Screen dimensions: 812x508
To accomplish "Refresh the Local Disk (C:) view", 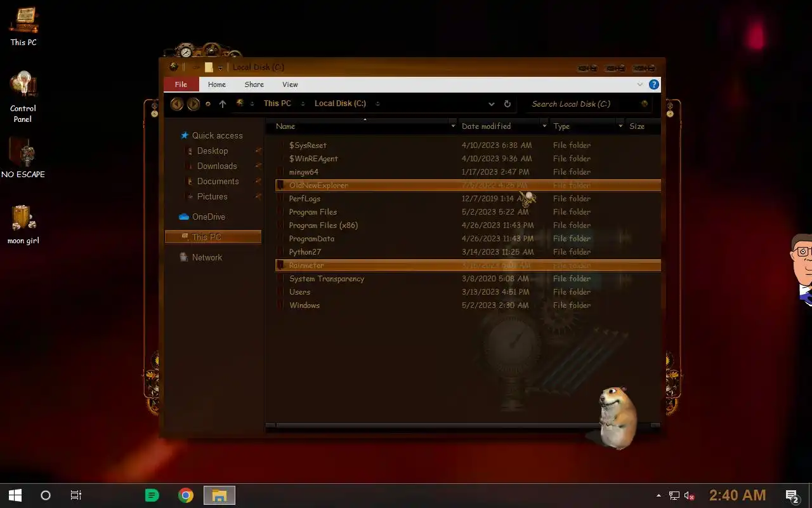I will click(x=507, y=104).
